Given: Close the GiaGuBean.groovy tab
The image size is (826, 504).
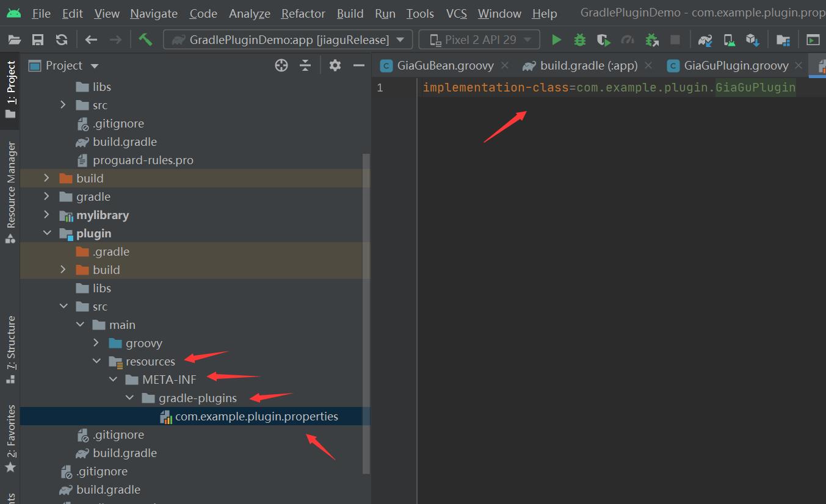Looking at the screenshot, I should click(505, 65).
